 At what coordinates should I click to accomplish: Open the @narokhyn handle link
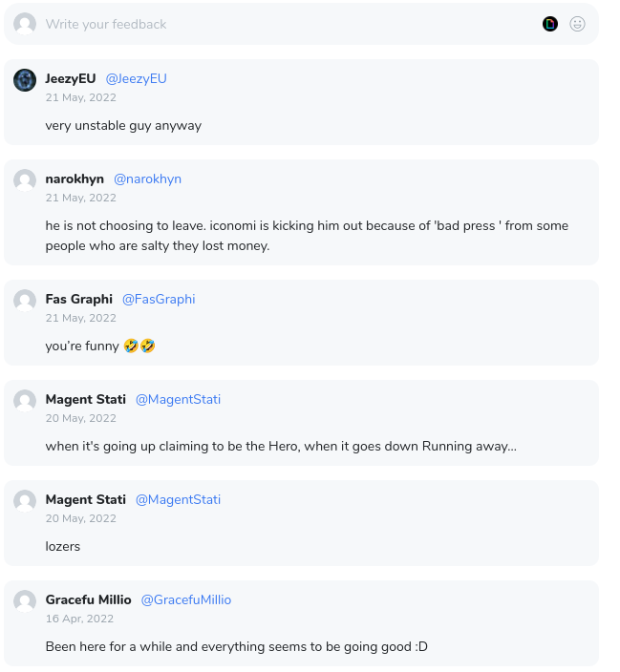148,179
